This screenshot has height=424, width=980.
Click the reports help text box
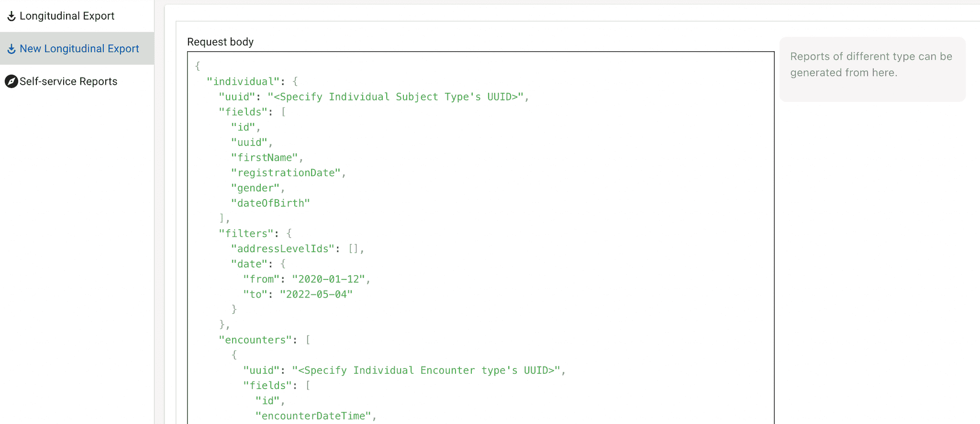click(x=872, y=69)
